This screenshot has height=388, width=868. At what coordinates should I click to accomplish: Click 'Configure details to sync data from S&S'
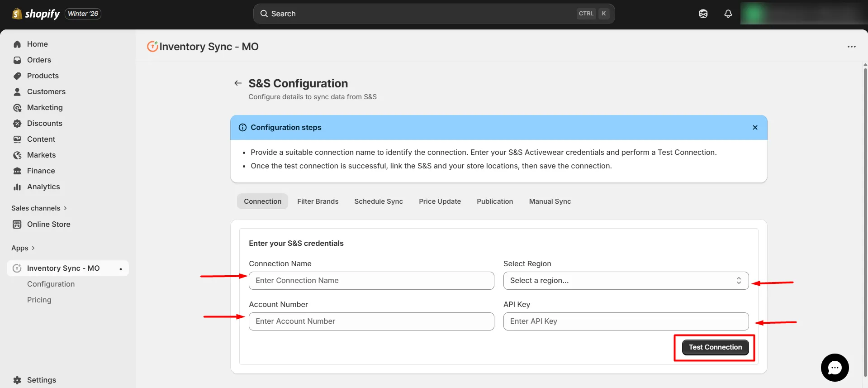click(313, 96)
